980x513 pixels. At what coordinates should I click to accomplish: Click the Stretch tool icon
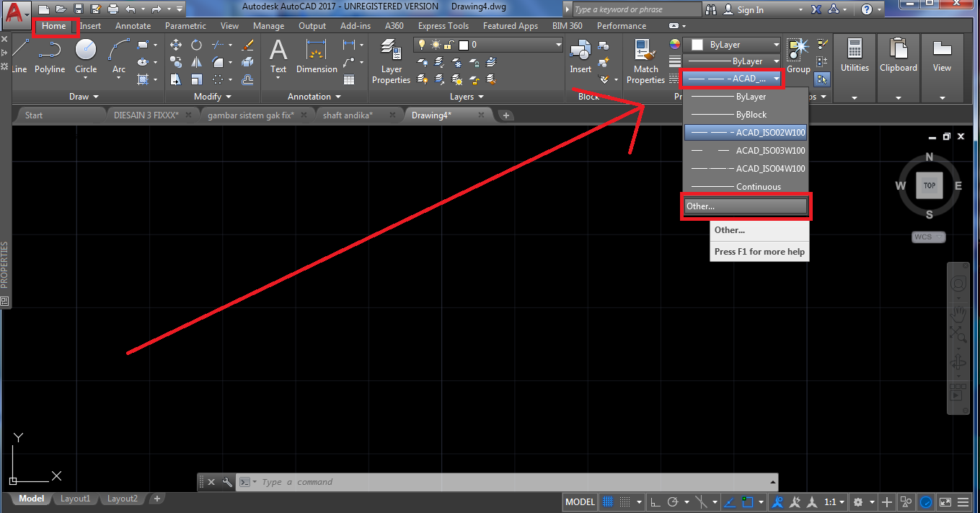[x=176, y=79]
